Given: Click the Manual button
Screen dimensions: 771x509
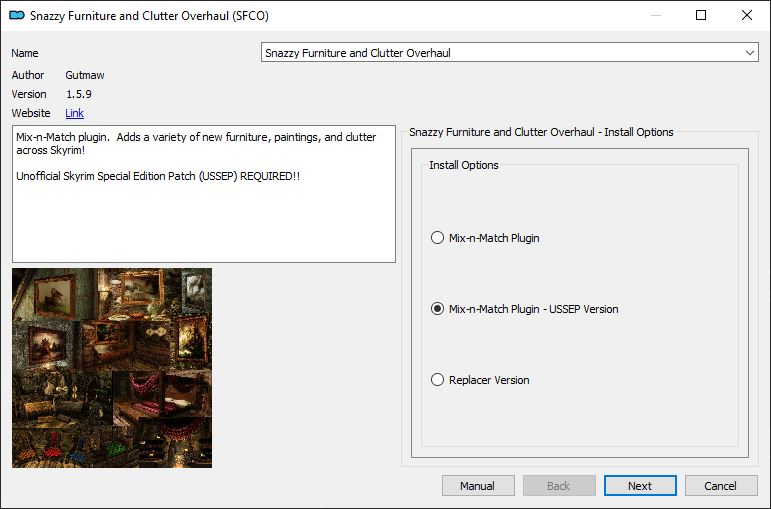Looking at the screenshot, I should tap(478, 486).
